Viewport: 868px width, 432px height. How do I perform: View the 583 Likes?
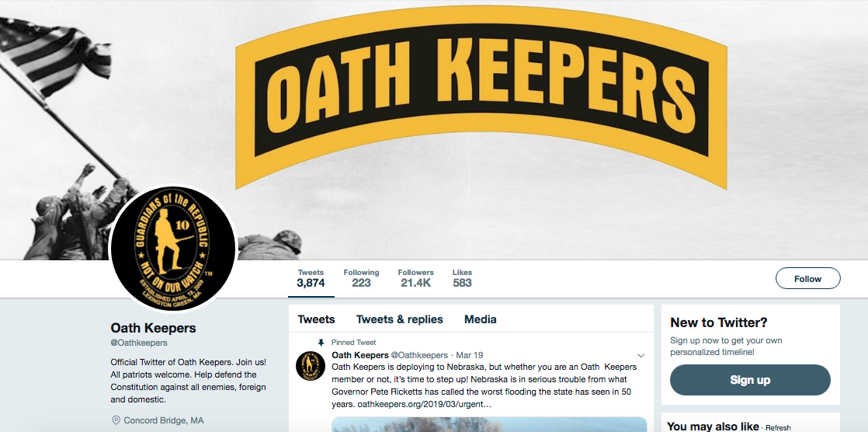[x=462, y=279]
